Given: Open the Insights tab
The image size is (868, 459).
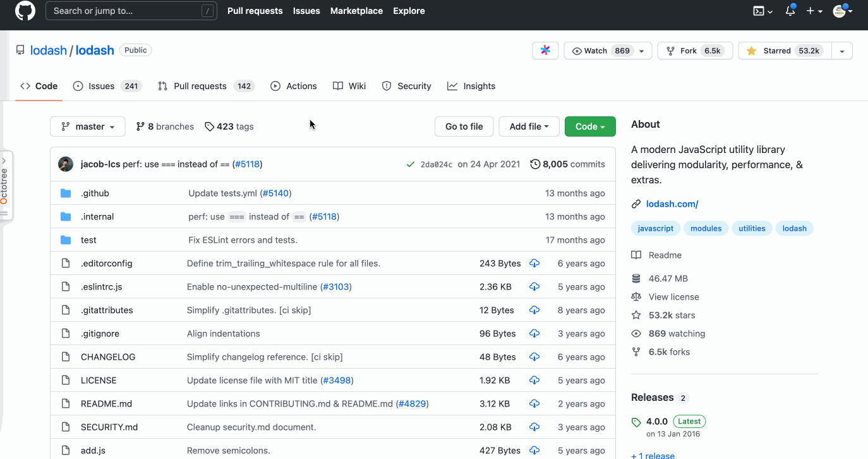Looking at the screenshot, I should [x=471, y=86].
